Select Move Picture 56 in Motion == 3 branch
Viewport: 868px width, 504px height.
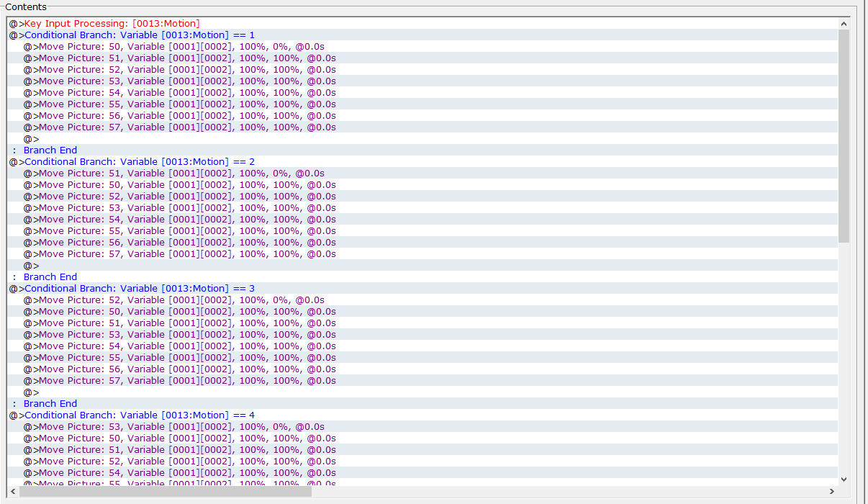click(x=423, y=369)
